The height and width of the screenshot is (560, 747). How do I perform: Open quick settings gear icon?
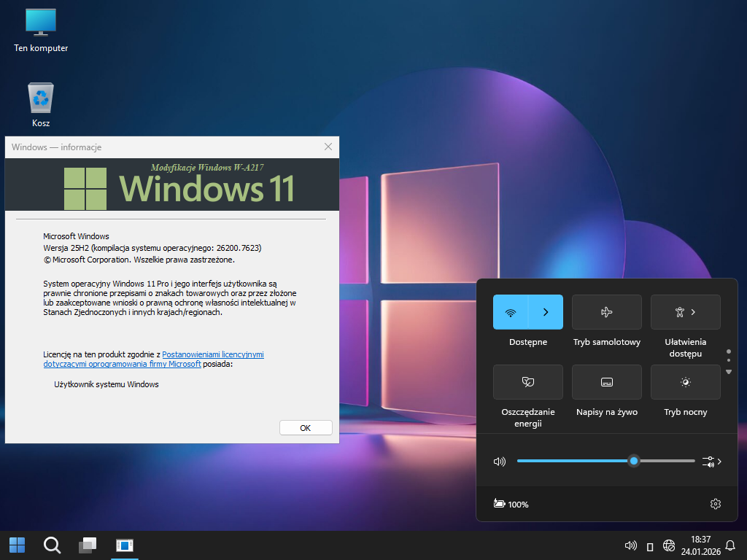coord(715,504)
